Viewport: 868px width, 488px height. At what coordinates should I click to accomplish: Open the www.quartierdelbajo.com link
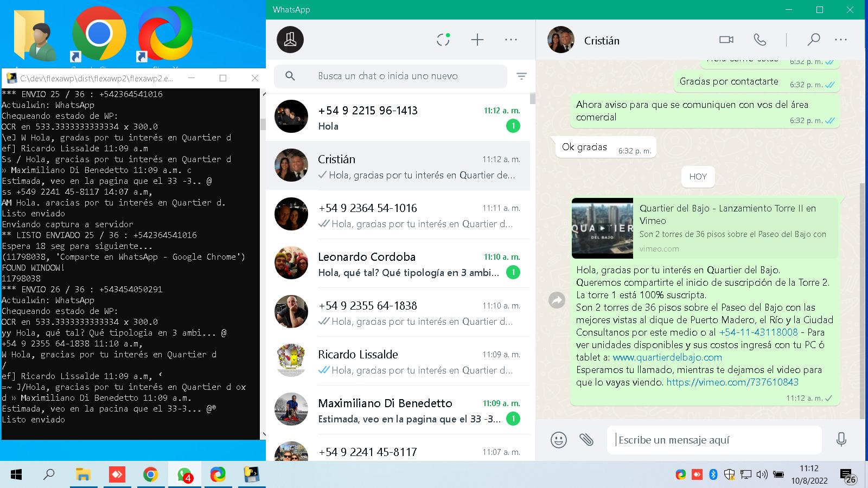[667, 357]
